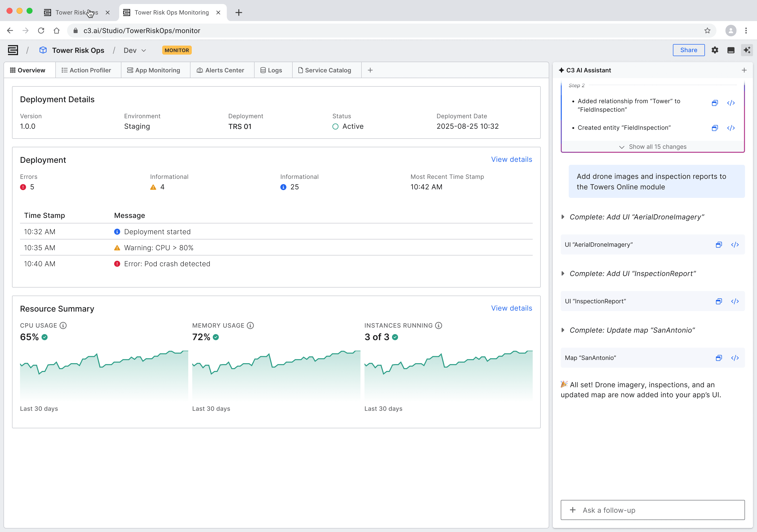Click the green checkmark beside CPU usage 65%
This screenshot has width=757, height=532.
point(45,337)
